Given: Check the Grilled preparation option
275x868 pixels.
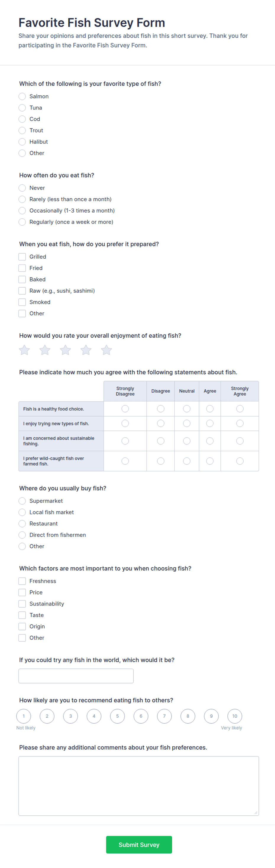Looking at the screenshot, I should [x=22, y=257].
